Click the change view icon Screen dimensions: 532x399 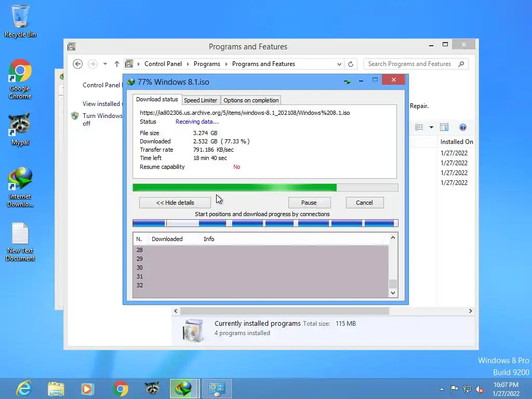pos(419,127)
